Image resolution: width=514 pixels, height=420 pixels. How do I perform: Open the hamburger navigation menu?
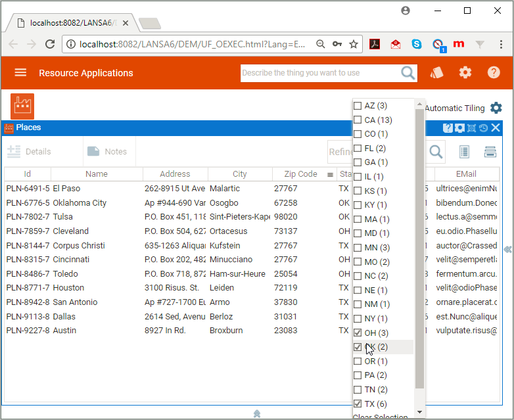20,72
